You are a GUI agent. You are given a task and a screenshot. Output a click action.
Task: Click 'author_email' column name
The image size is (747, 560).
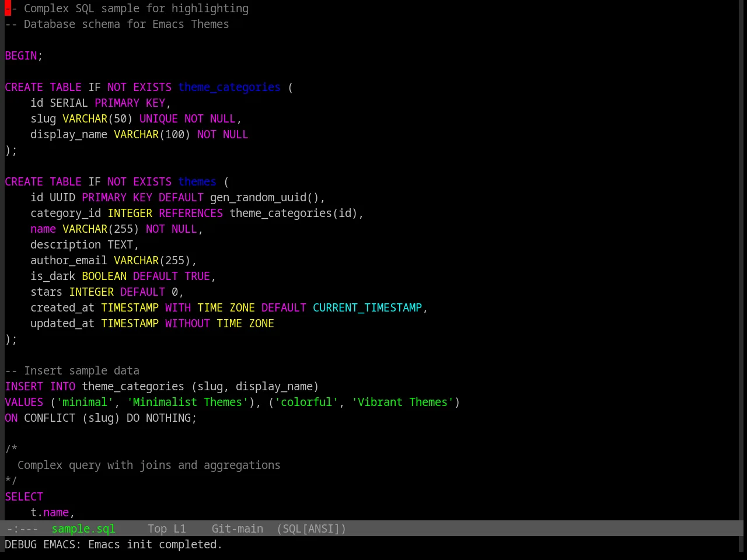click(x=69, y=260)
